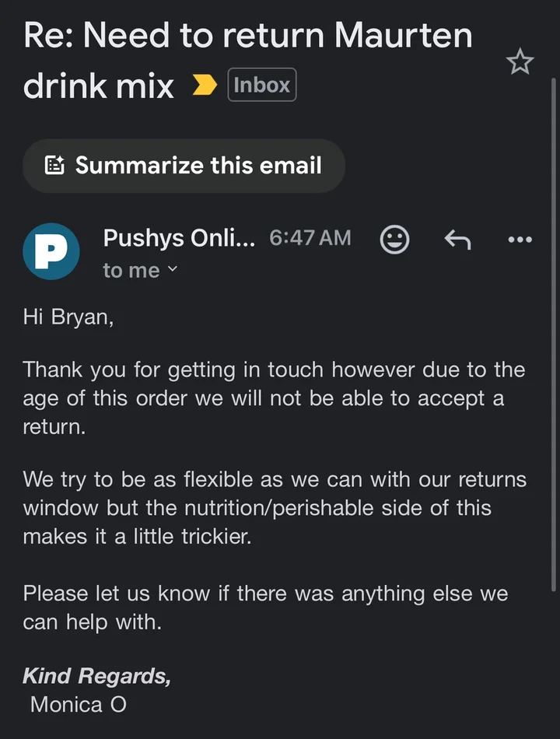Reply using the arrow icon
The height and width of the screenshot is (739, 560).
(457, 240)
